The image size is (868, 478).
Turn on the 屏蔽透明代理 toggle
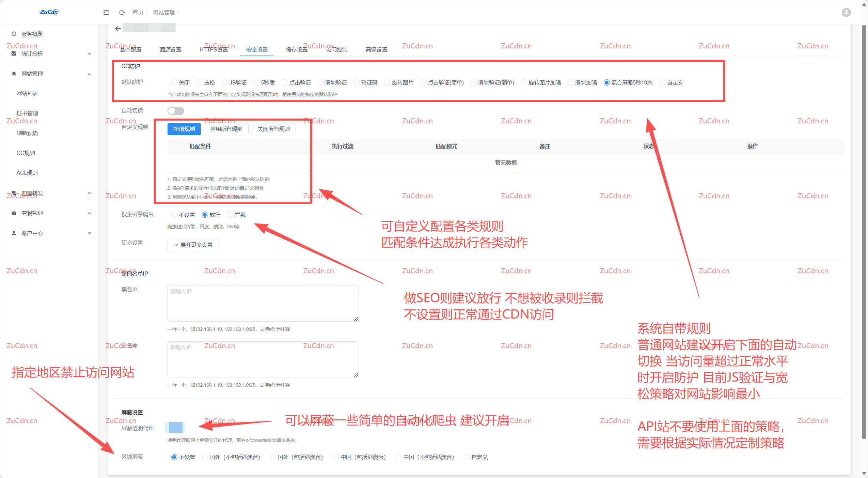pos(175,428)
